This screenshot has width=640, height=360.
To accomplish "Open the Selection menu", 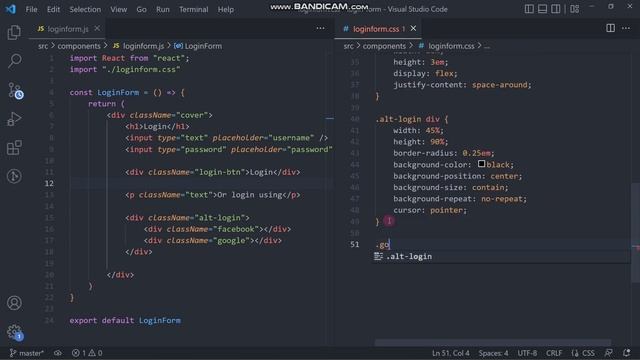I will tap(85, 9).
